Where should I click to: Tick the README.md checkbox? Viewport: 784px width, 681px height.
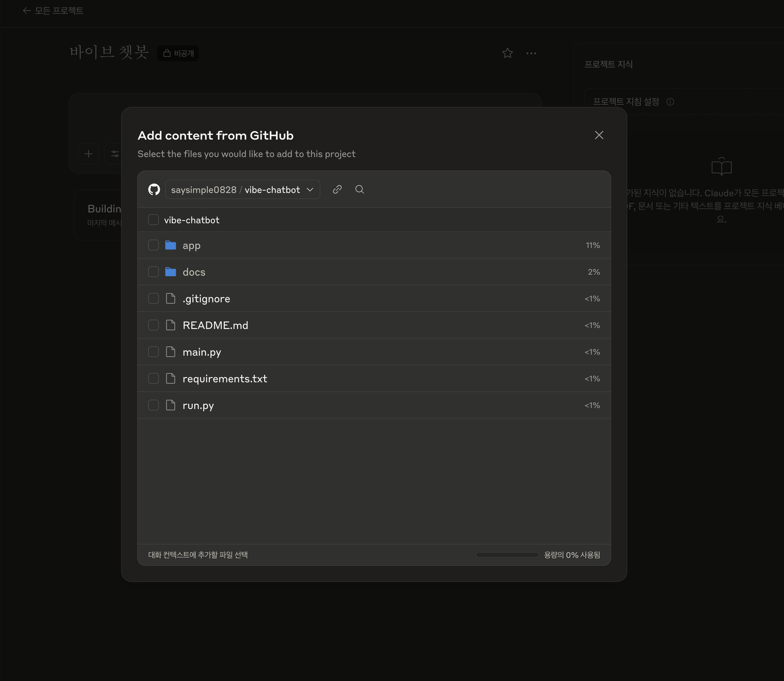pos(153,325)
